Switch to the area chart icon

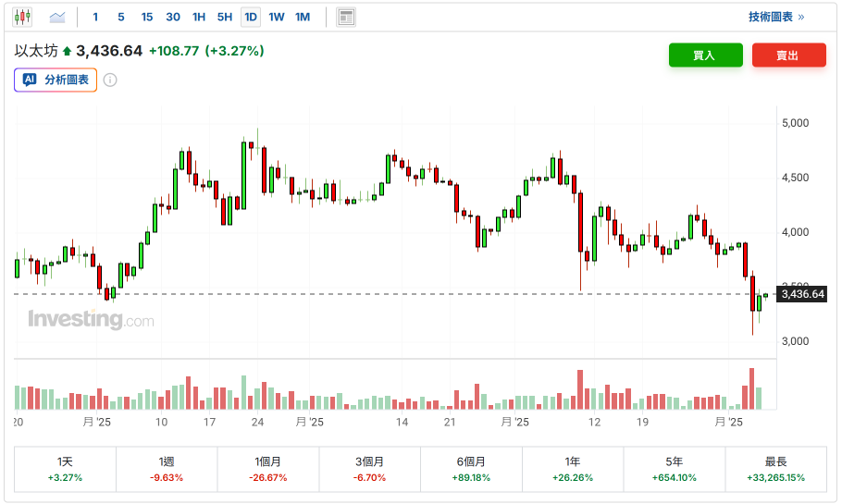(57, 17)
